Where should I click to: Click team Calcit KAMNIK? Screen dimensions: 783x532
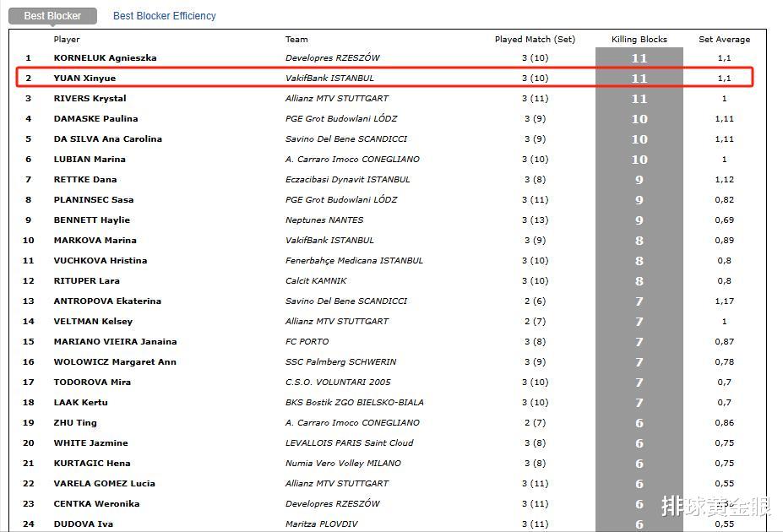click(x=316, y=281)
